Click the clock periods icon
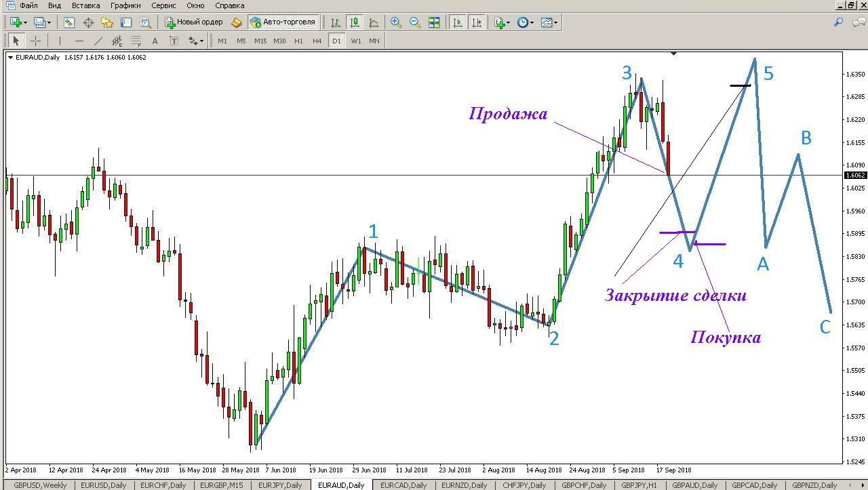The image size is (868, 490). (x=522, y=22)
